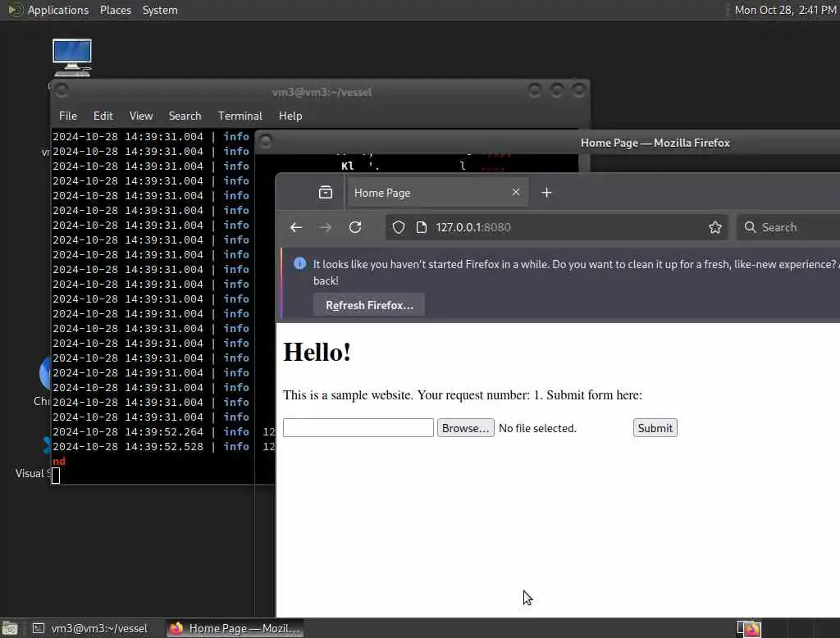Click the terminal cursor prompt block
The height and width of the screenshot is (638, 840).
(x=56, y=475)
